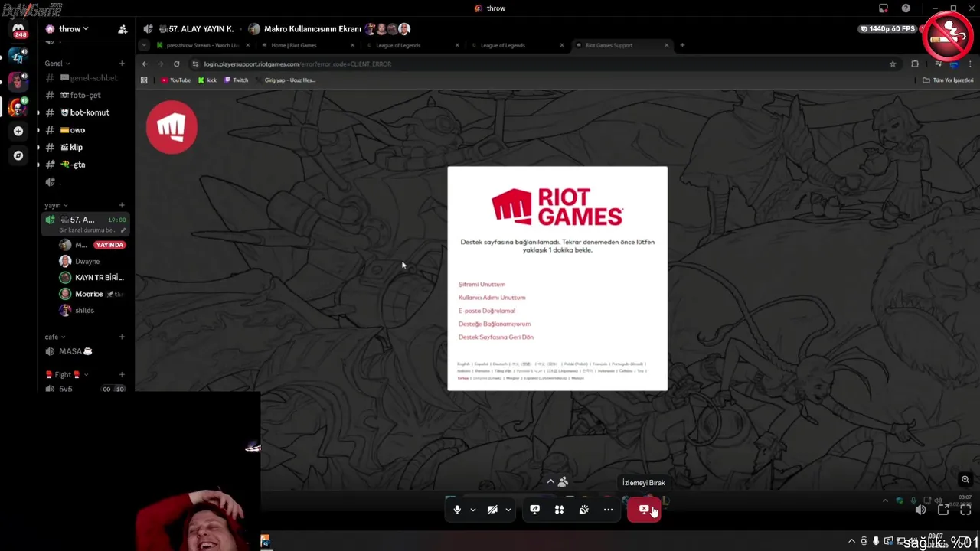Click the magnifier zoom icon on the stream
Image resolution: width=980 pixels, height=551 pixels.
click(965, 480)
